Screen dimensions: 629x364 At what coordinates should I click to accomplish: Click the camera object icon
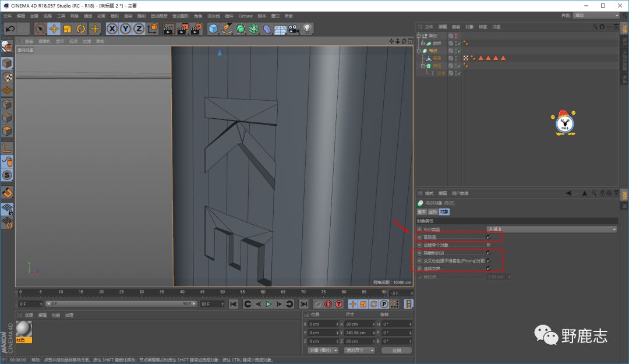(x=294, y=29)
